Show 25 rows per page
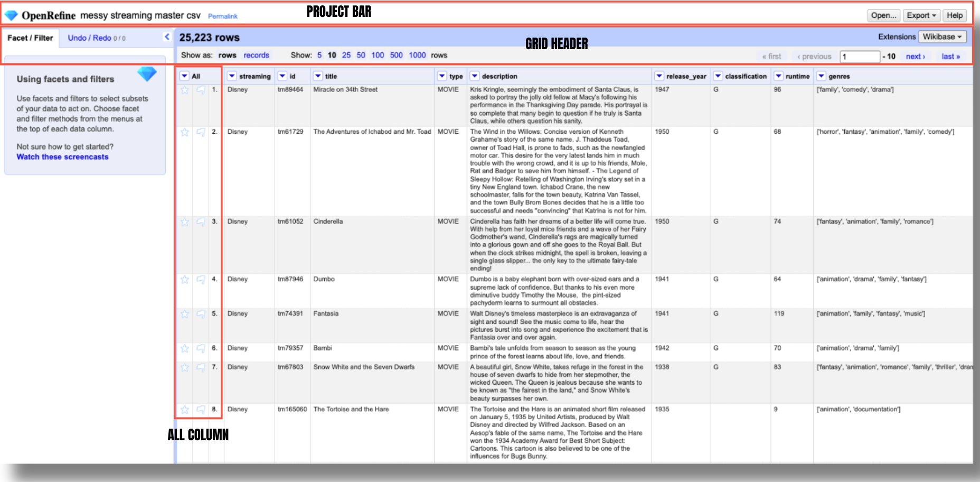The height and width of the screenshot is (482, 980). pos(346,55)
